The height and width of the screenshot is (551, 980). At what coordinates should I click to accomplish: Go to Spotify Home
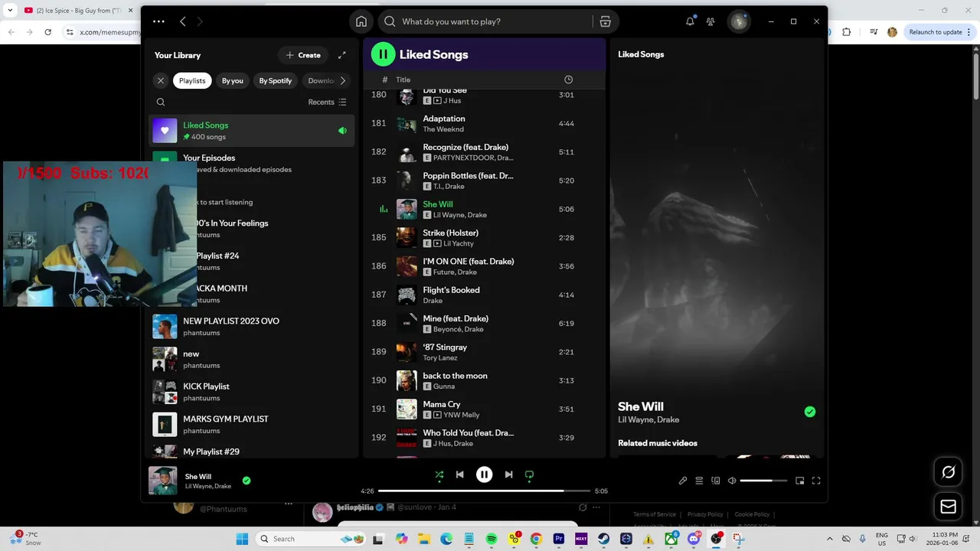[x=361, y=21]
